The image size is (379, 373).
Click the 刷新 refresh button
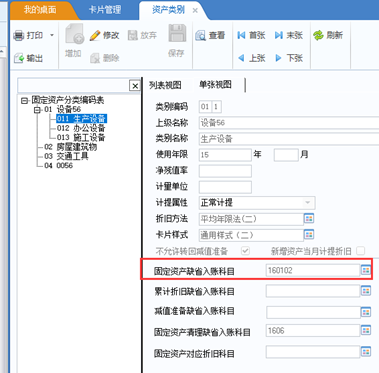(x=328, y=35)
